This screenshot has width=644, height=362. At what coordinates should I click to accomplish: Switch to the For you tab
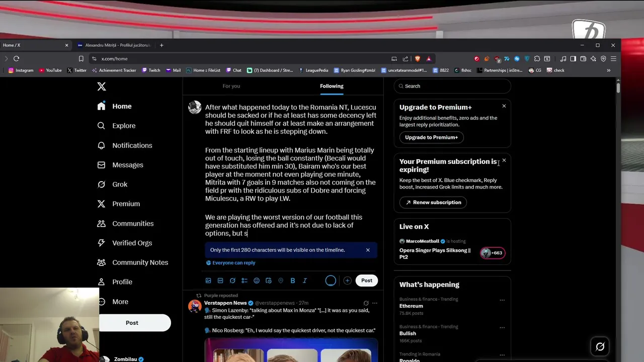tap(231, 86)
